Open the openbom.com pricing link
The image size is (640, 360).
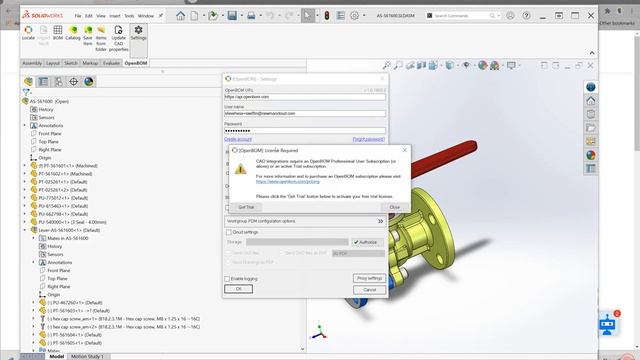click(288, 182)
